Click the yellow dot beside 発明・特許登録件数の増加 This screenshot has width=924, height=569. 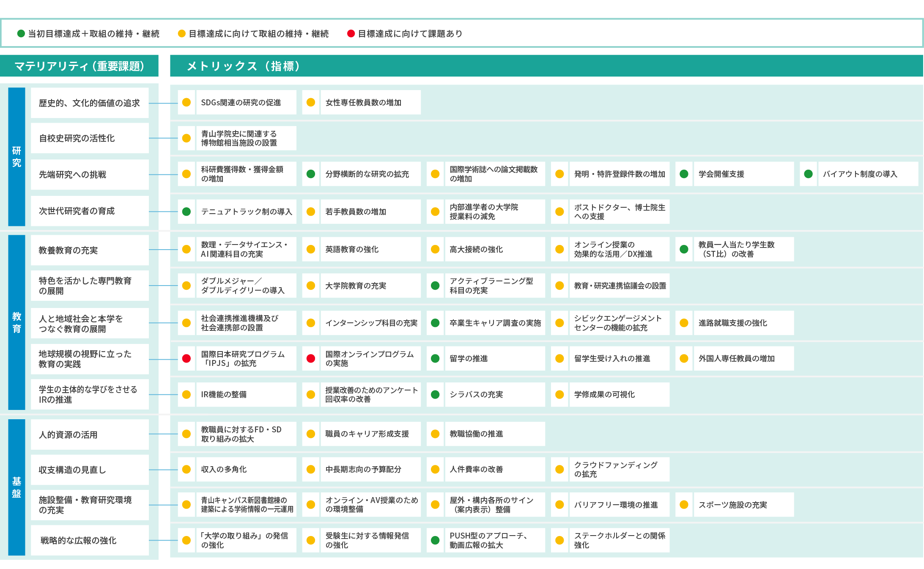559,174
